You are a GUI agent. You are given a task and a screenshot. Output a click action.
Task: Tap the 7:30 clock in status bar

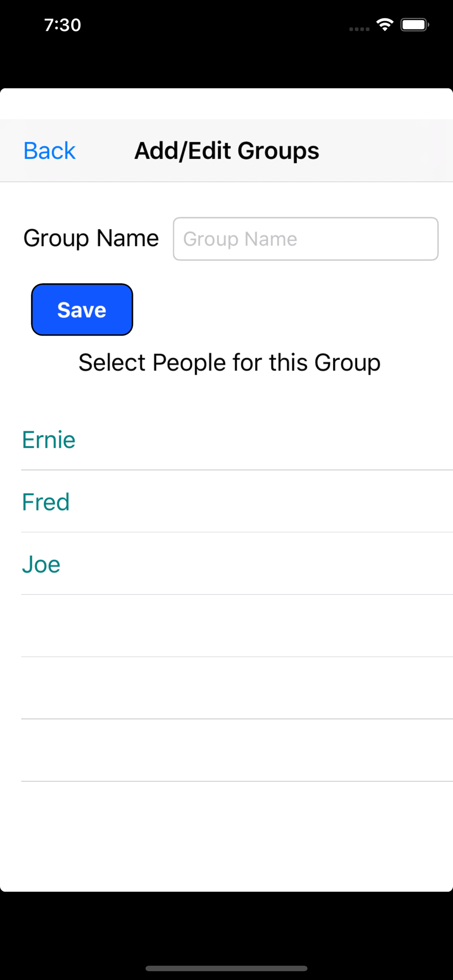[x=62, y=25]
